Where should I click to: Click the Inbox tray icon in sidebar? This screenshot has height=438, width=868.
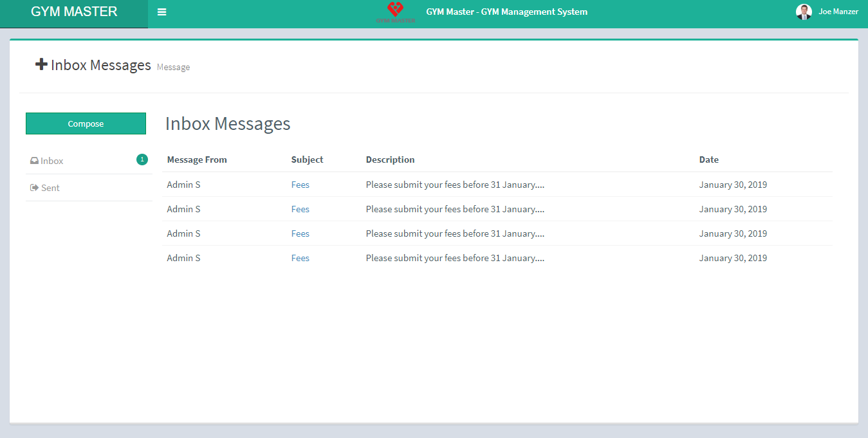tap(34, 161)
